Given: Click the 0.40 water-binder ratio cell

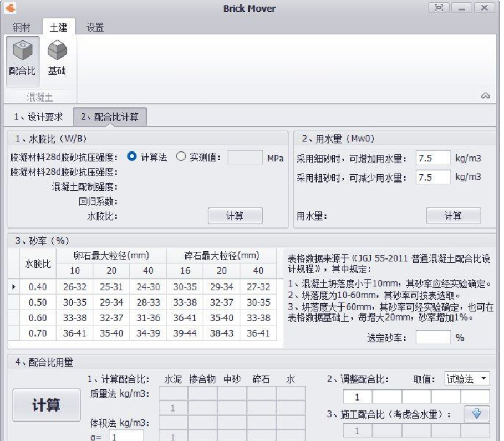Looking at the screenshot, I should 38,287.
